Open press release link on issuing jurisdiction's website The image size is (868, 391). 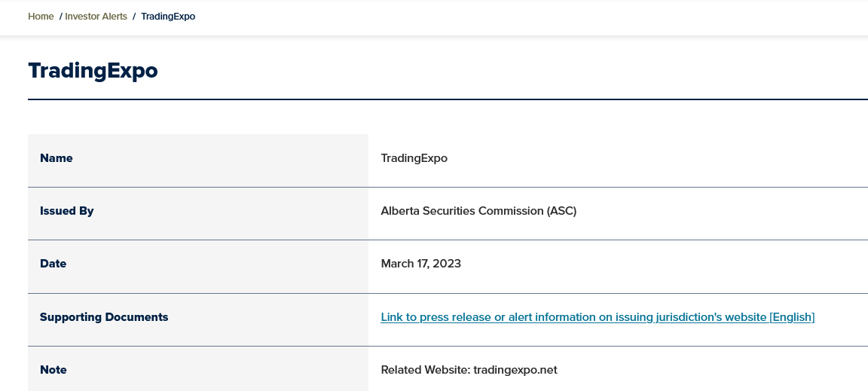coord(598,317)
